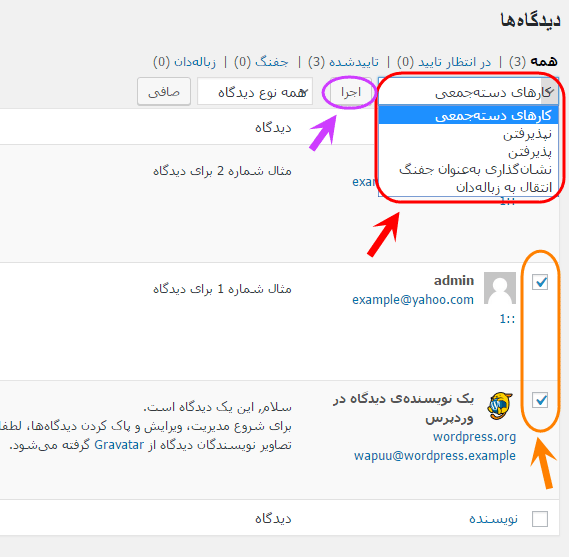Click the admin gray avatar image
569x557 pixels.
click(x=500, y=288)
